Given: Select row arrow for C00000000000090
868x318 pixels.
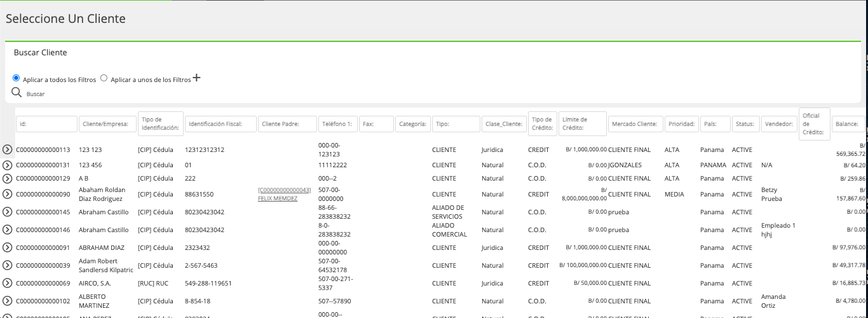Looking at the screenshot, I should (7, 194).
